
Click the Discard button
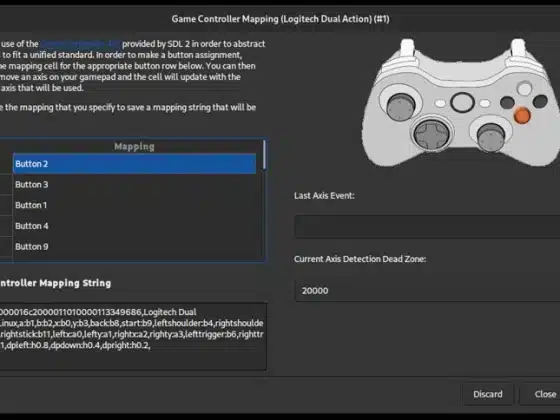click(488, 394)
